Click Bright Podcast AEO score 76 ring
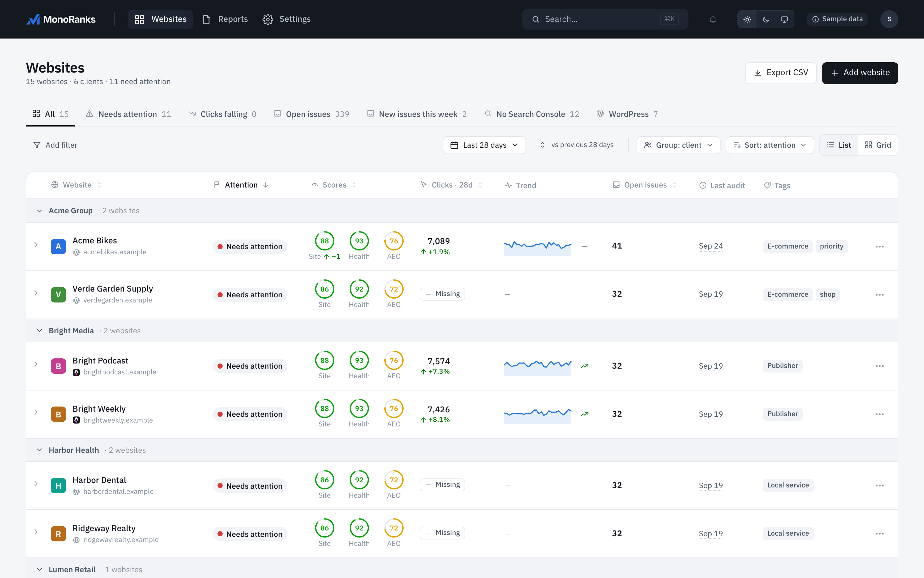 tap(394, 361)
